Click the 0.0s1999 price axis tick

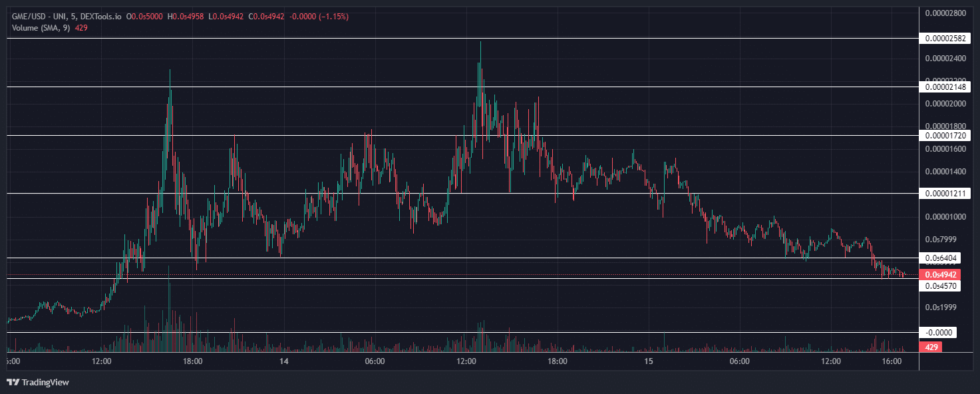(x=940, y=307)
